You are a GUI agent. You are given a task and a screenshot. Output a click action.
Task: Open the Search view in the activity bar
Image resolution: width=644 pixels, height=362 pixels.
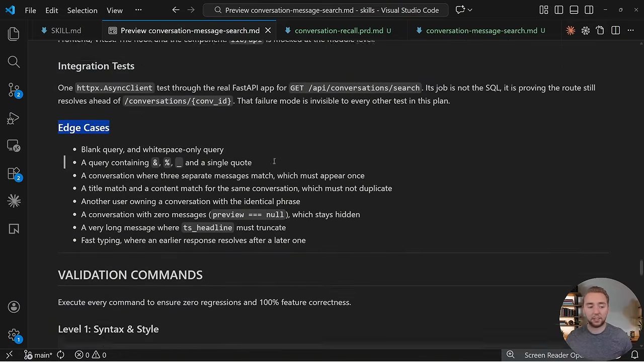14,62
